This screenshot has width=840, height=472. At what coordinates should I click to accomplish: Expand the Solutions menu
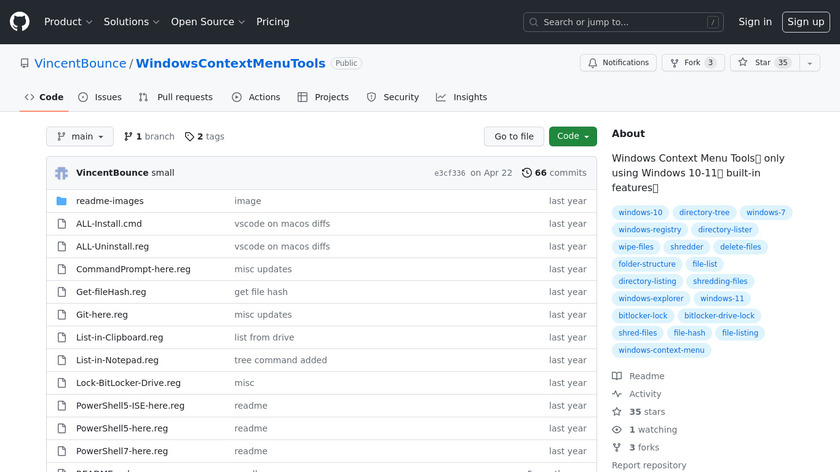click(131, 22)
